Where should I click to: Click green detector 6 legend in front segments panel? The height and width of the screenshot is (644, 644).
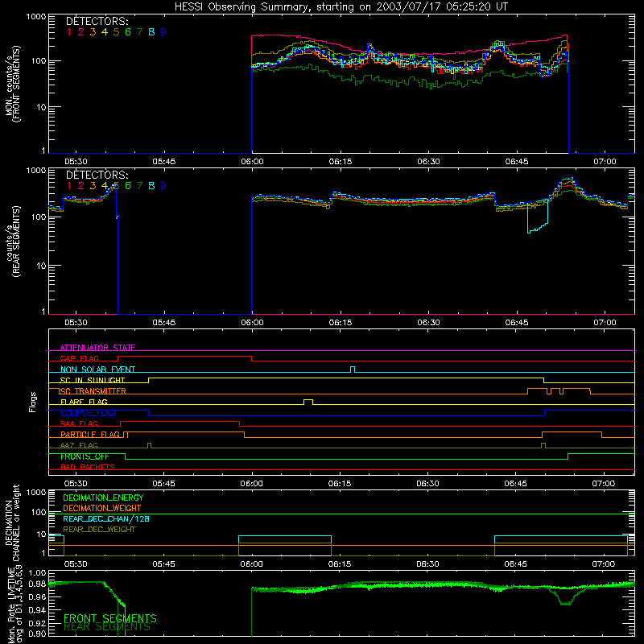pos(128,32)
